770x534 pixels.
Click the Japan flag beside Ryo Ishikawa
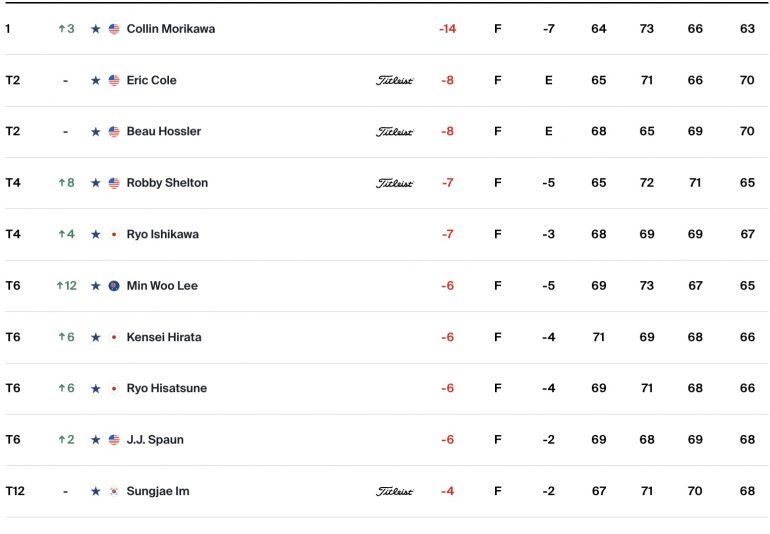(114, 234)
